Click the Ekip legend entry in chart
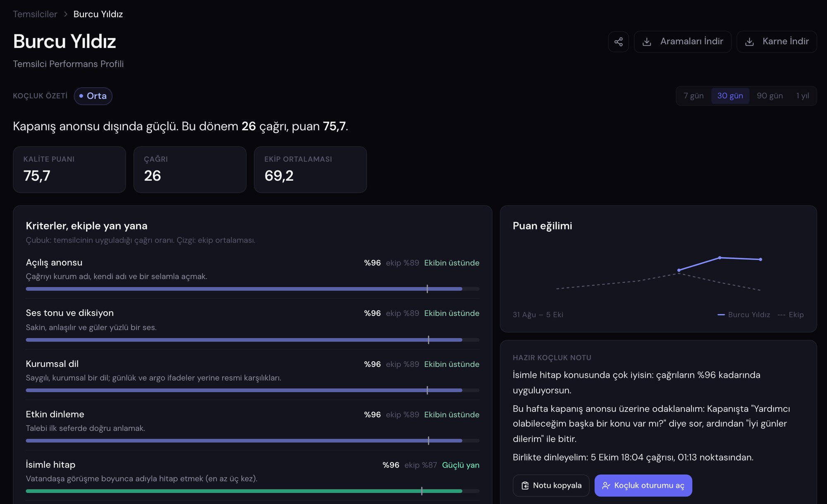This screenshot has height=504, width=827. click(790, 315)
